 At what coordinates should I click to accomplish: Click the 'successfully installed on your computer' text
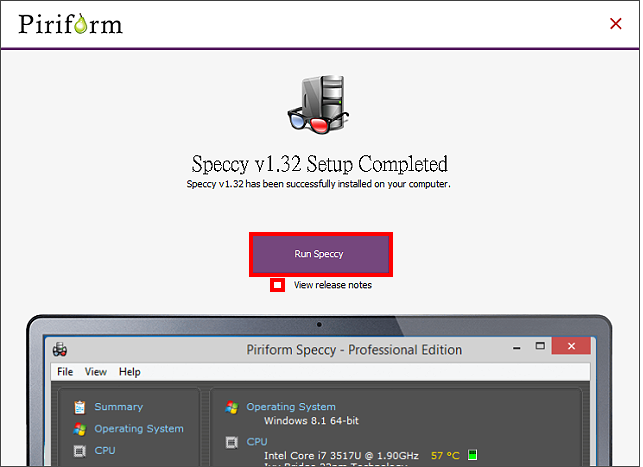(x=368, y=184)
